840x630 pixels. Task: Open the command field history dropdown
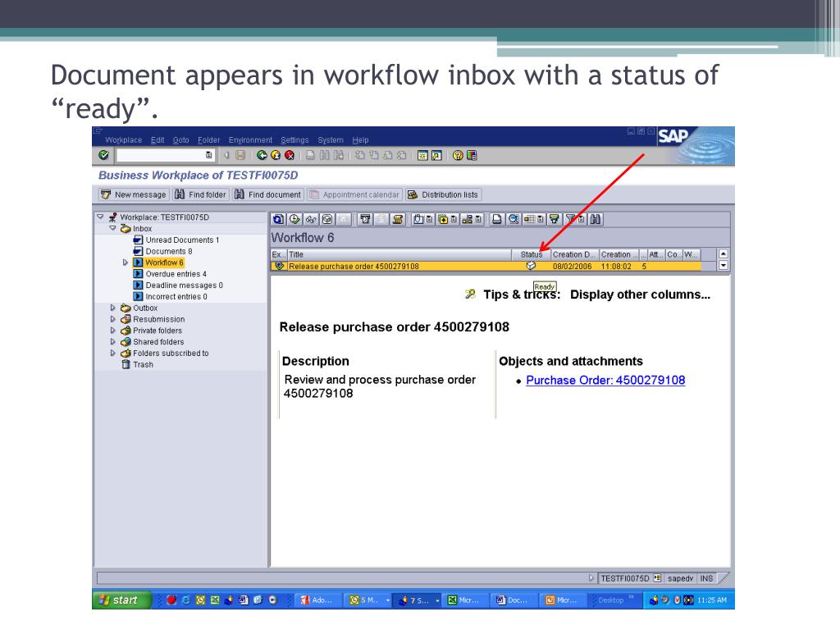[208, 155]
